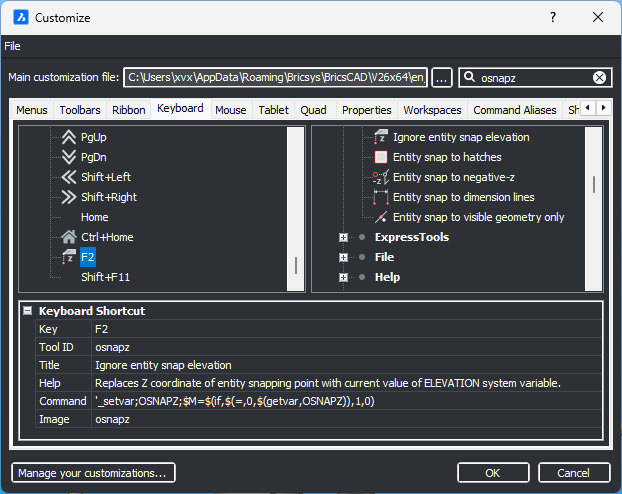622x494 pixels.
Task: Expand the File tree node
Action: 343,258
